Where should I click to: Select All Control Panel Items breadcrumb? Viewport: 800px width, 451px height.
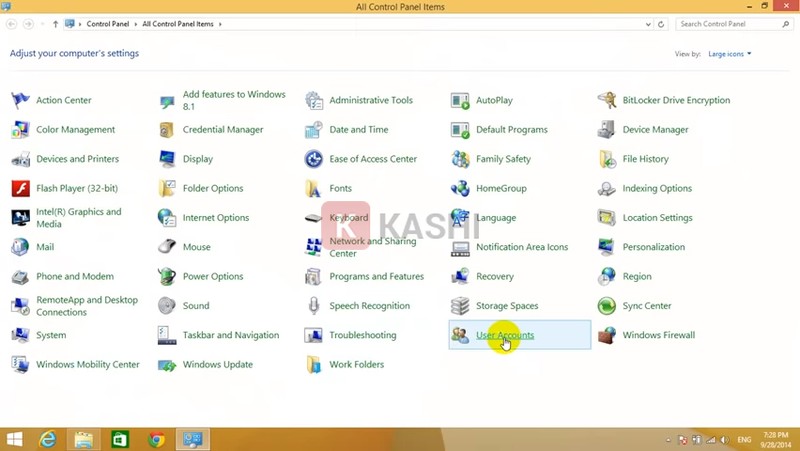click(180, 24)
